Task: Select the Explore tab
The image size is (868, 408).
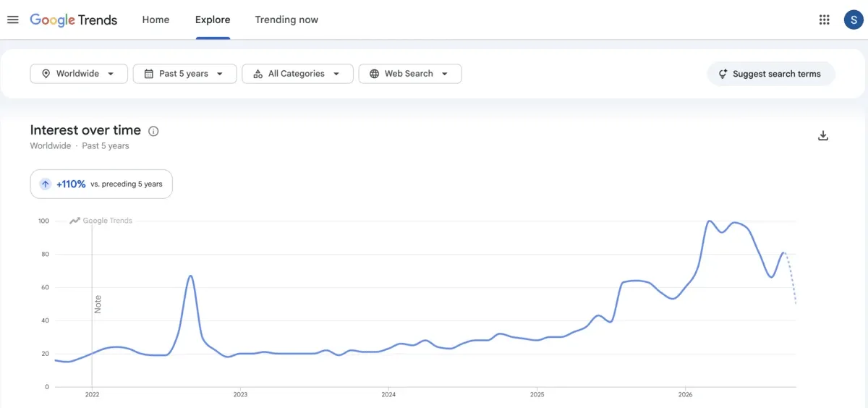Action: pyautogui.click(x=213, y=20)
